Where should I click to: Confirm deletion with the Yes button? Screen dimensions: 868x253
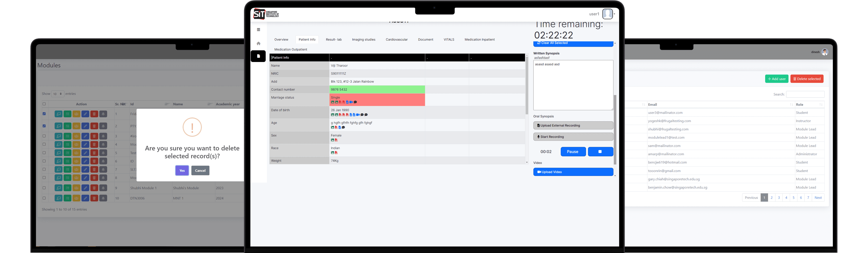point(182,170)
